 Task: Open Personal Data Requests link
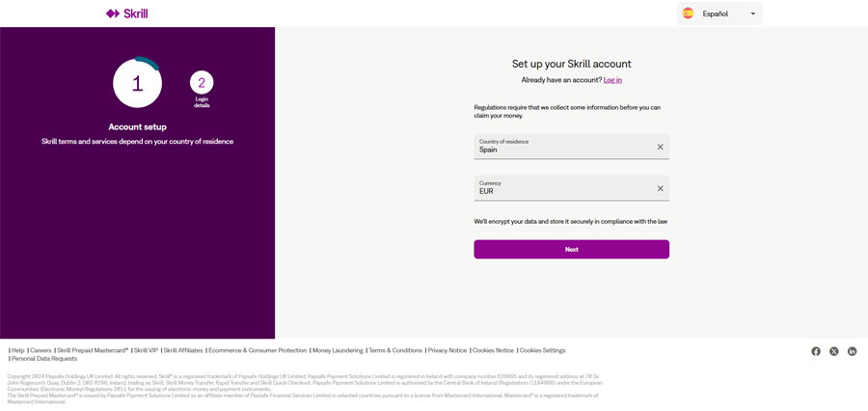click(x=44, y=359)
